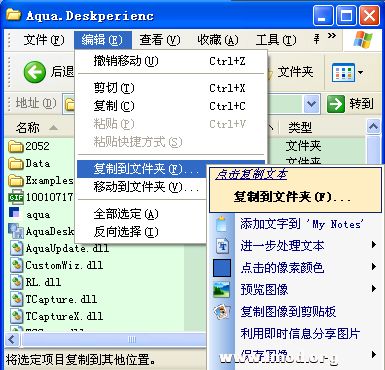Click the 文件夹 type cell for 2052
Screen dimensions: 385x370
click(303, 146)
